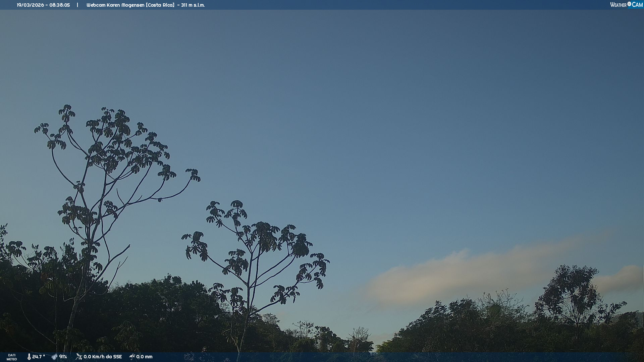Viewport: 644px width, 362px height.
Task: Click the thermometer temperature icon
Action: (29, 357)
